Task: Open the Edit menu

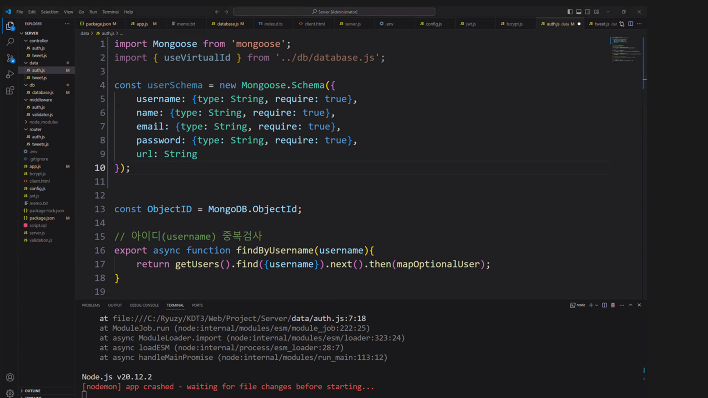Action: [32, 12]
